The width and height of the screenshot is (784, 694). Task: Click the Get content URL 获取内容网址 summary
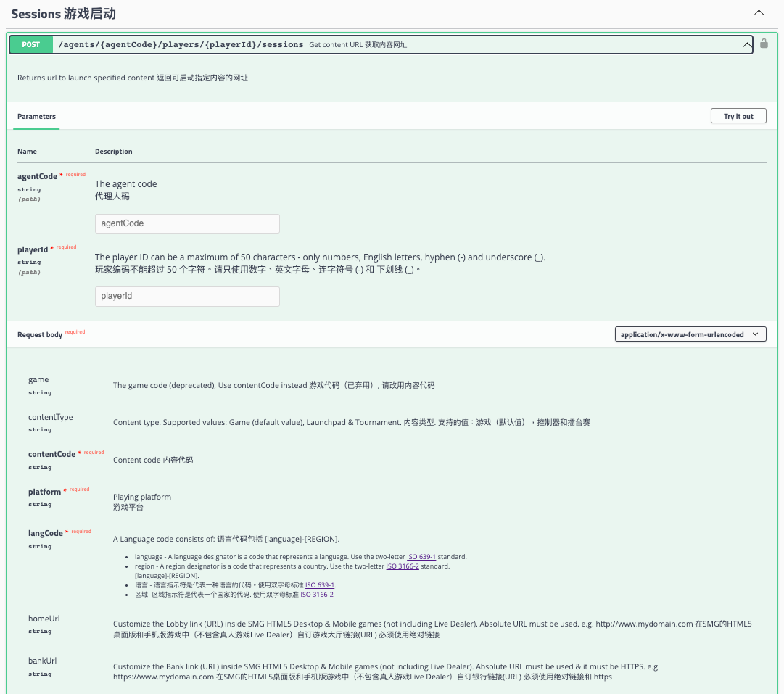358,45
